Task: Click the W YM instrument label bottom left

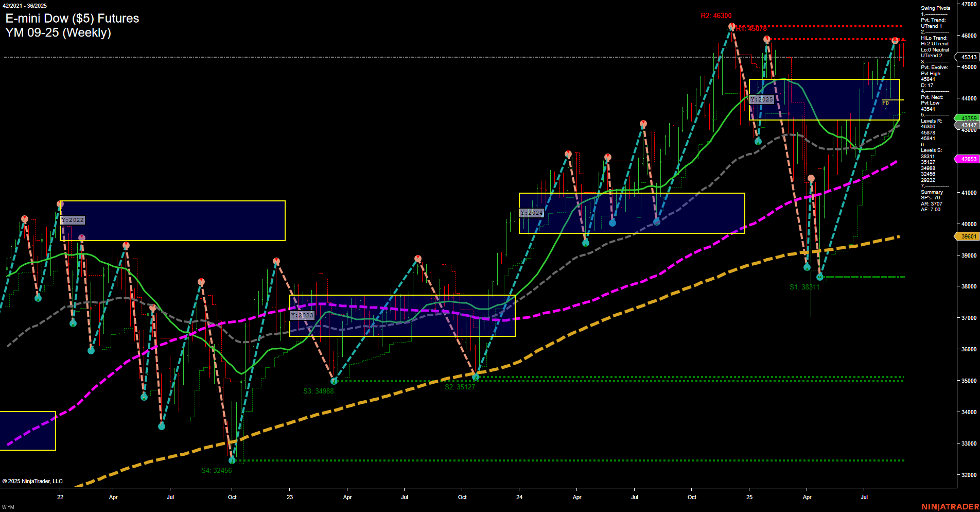Action: (x=7, y=506)
